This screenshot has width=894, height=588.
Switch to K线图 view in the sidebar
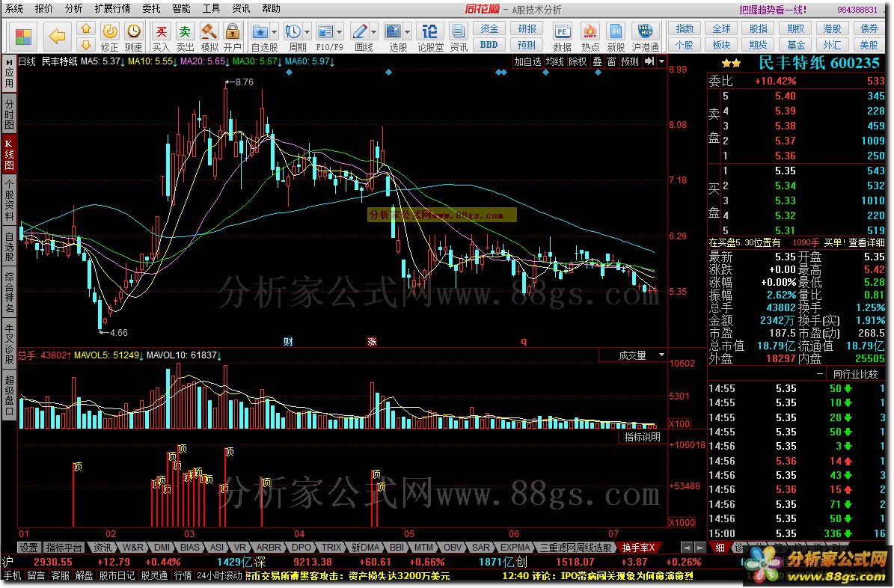click(x=9, y=153)
